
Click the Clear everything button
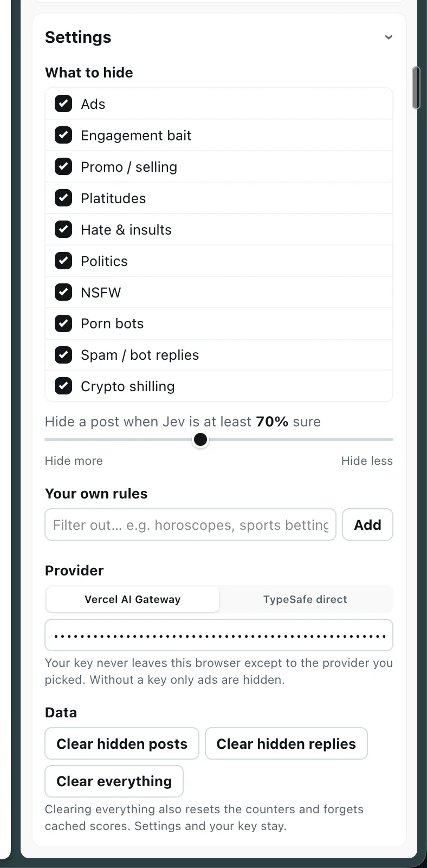click(x=114, y=781)
